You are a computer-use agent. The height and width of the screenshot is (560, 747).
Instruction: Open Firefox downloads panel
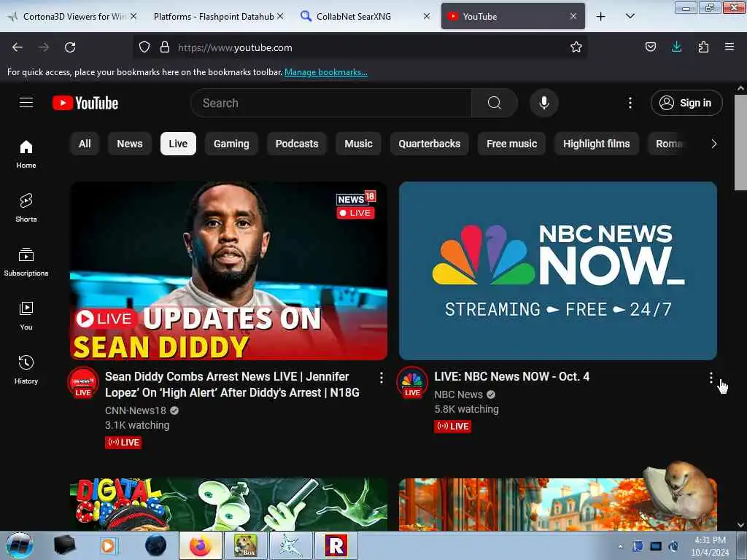[676, 47]
